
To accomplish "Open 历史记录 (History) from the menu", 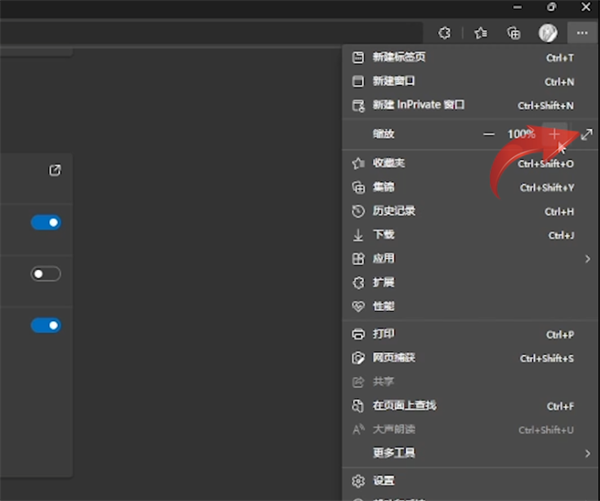I will pyautogui.click(x=393, y=211).
